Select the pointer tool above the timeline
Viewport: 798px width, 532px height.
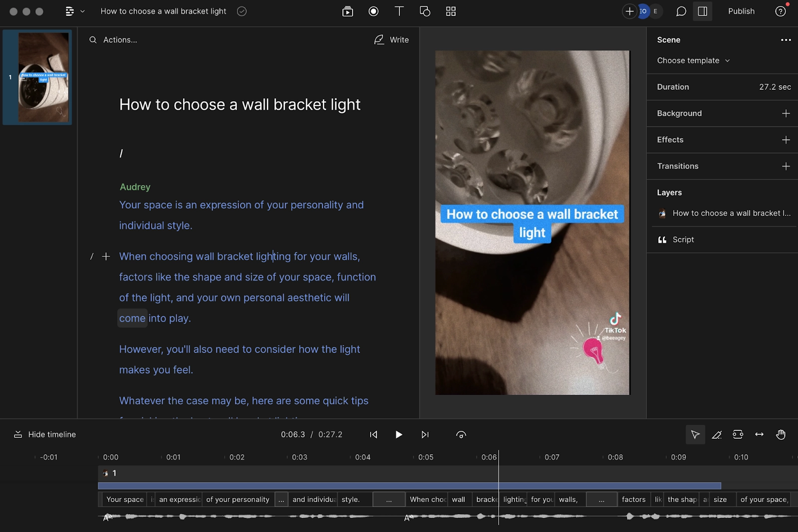695,434
